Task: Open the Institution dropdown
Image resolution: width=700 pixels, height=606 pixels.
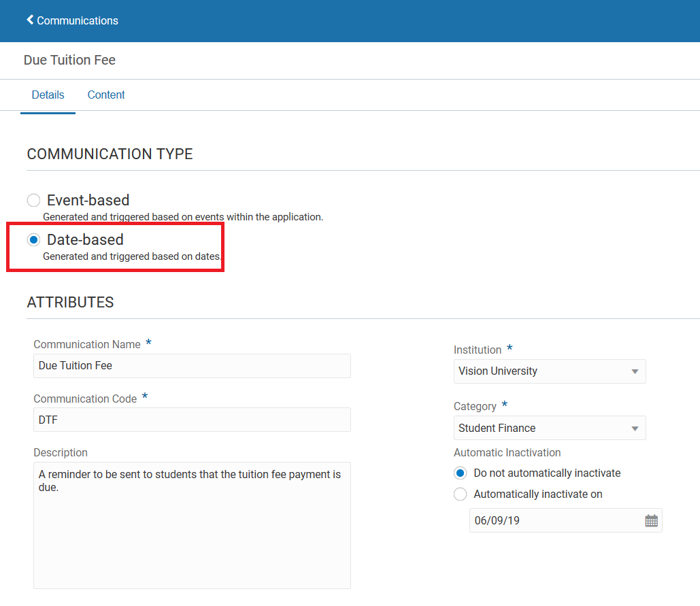Action: pyautogui.click(x=635, y=371)
